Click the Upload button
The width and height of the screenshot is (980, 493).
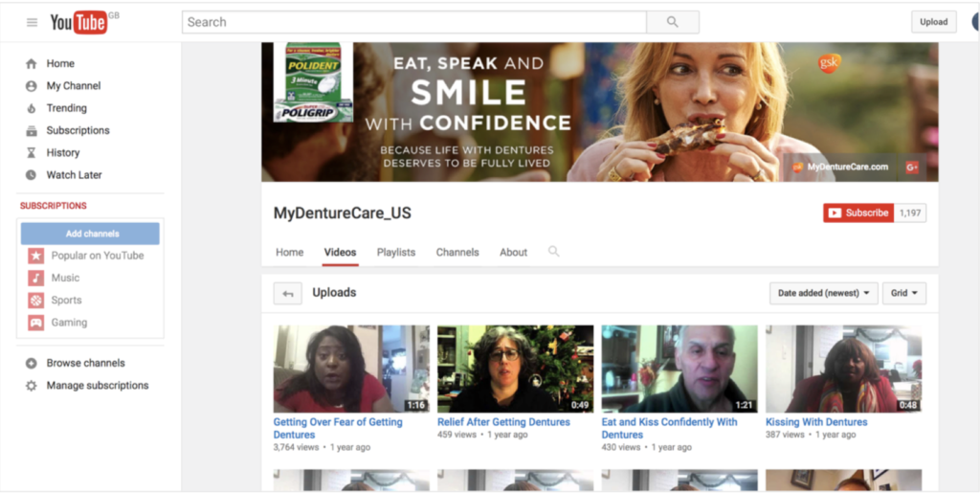click(x=933, y=22)
